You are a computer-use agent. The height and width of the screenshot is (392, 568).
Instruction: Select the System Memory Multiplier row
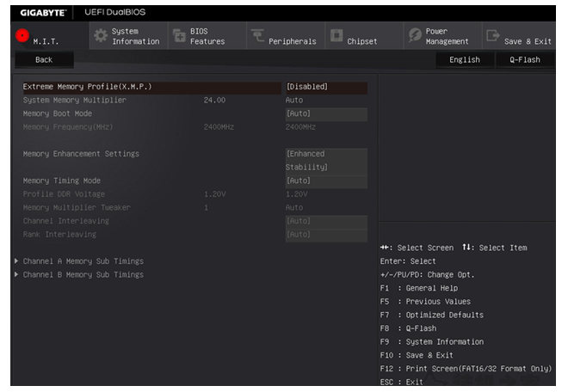pos(75,101)
